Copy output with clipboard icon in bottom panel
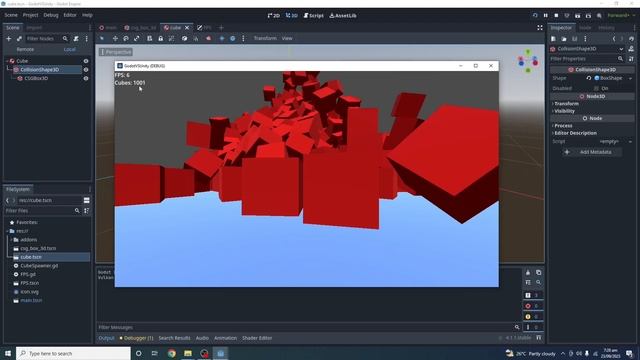Viewport: 640px width, 360px height. pyautogui.click(x=538, y=272)
